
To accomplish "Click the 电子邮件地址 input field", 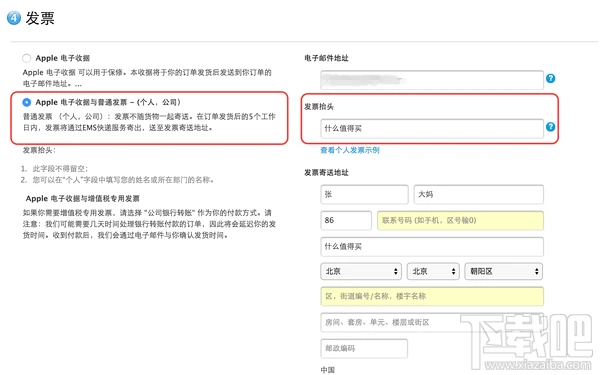I will click(432, 80).
